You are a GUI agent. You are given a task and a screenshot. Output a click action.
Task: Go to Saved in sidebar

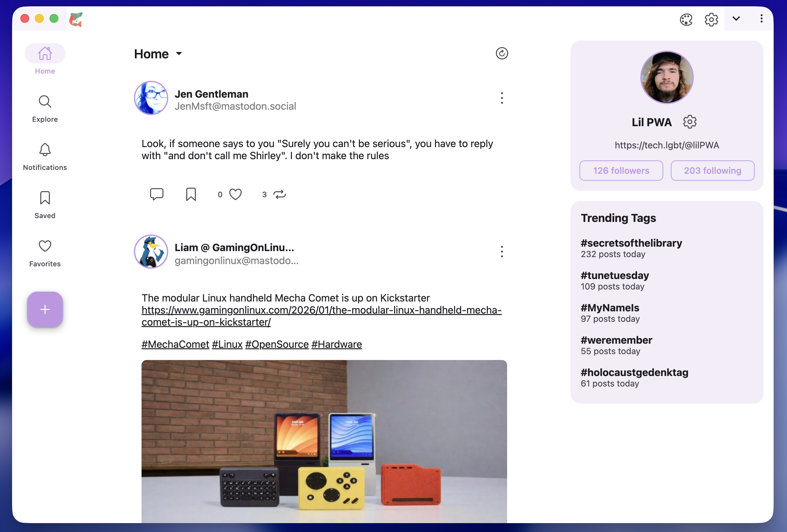45,205
